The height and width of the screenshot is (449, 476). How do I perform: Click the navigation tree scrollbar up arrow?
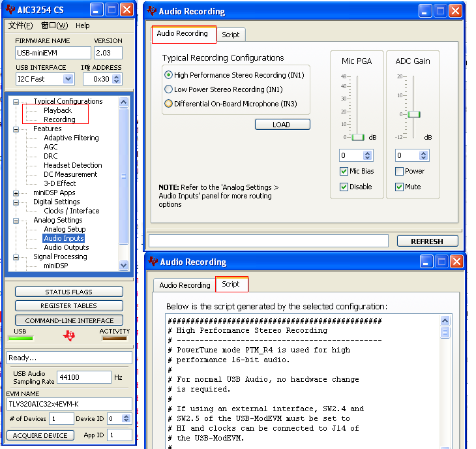pos(123,102)
